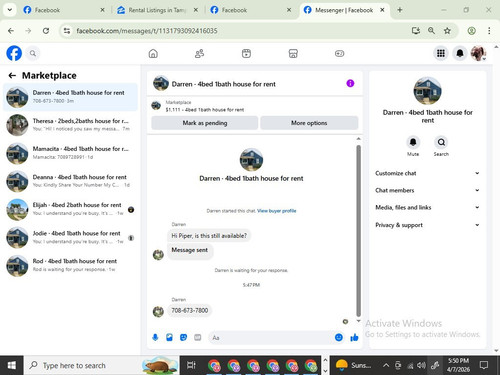The width and height of the screenshot is (500, 375).
Task: Open the View buyer profile link
Action: 277,211
